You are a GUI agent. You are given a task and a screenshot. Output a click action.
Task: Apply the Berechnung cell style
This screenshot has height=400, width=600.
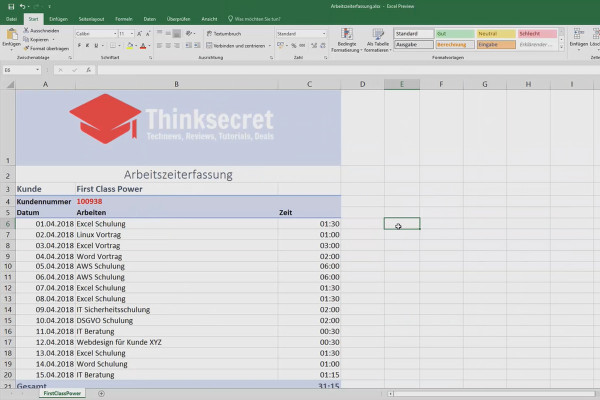click(455, 45)
